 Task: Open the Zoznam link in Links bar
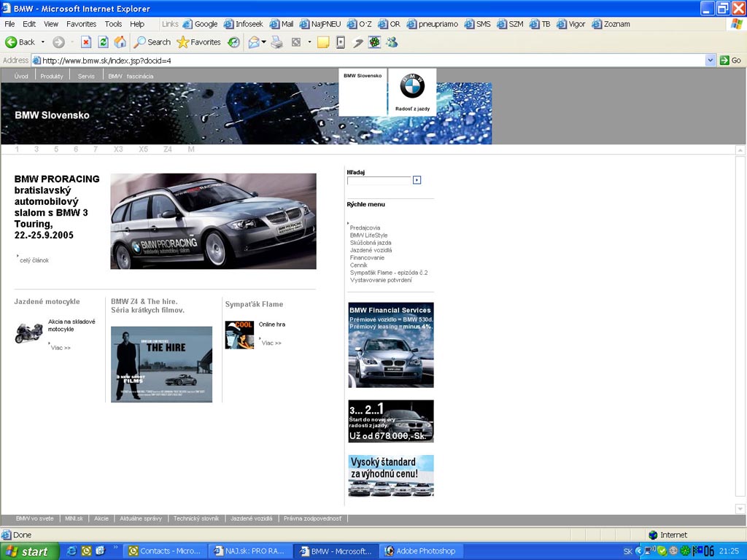point(611,24)
